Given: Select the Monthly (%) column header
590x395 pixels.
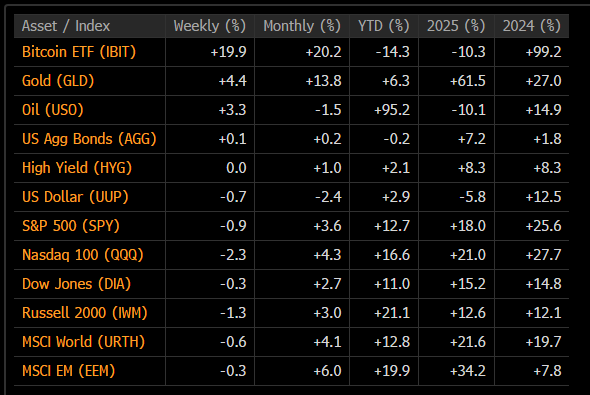Looking at the screenshot, I should [x=302, y=26].
